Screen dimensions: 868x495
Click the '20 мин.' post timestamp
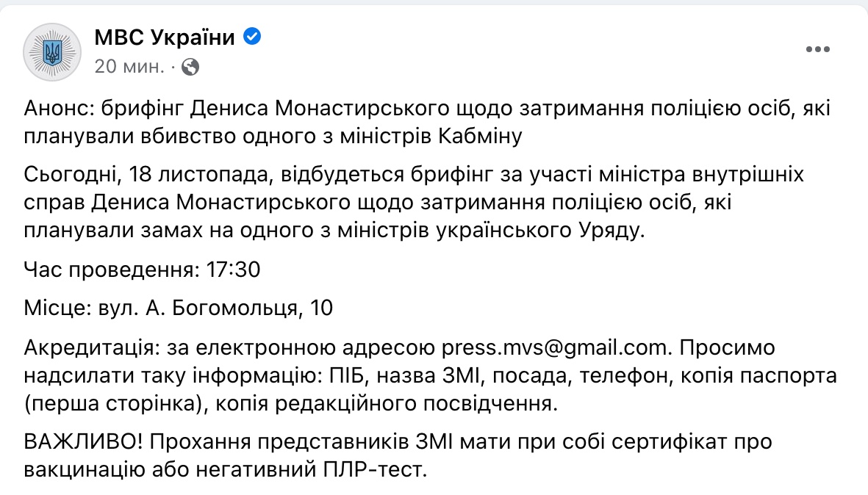click(x=129, y=66)
